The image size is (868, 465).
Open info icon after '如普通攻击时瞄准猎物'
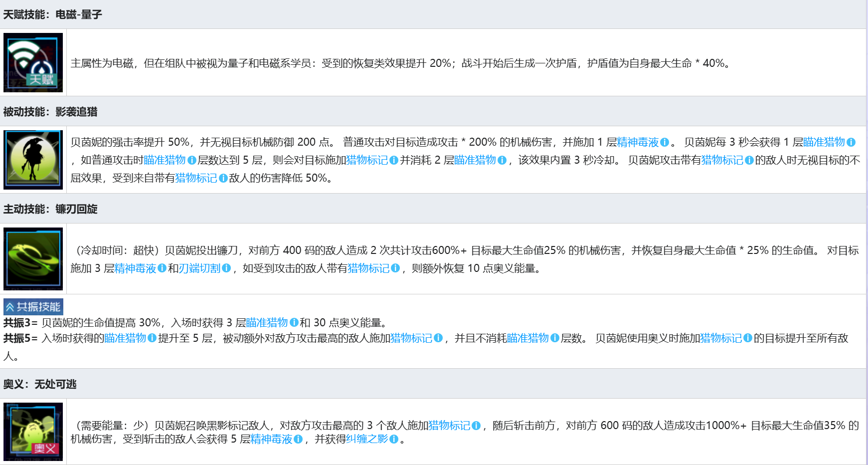pos(191,160)
